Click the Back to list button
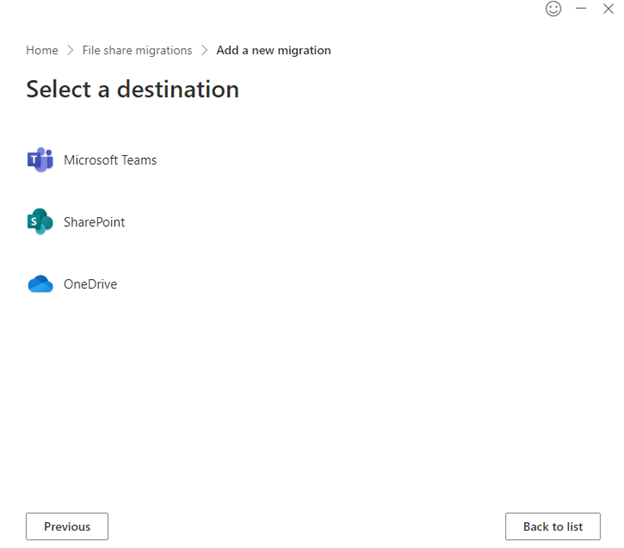The height and width of the screenshot is (548, 624). [x=552, y=527]
